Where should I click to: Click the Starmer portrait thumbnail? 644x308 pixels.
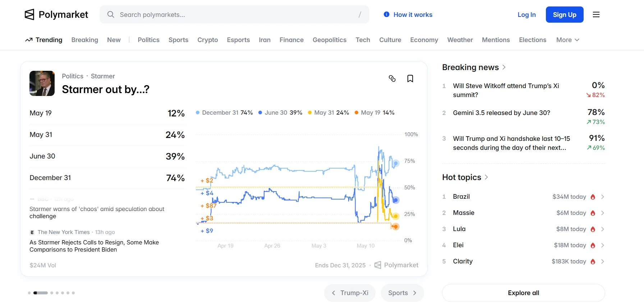pos(42,83)
